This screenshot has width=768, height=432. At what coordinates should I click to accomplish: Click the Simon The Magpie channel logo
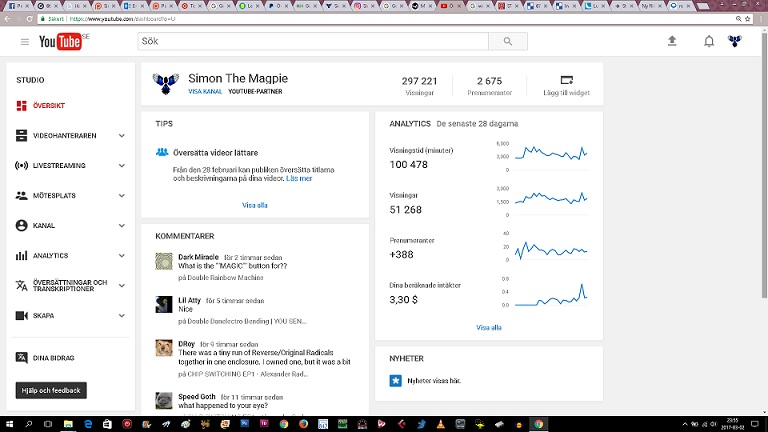pyautogui.click(x=166, y=84)
